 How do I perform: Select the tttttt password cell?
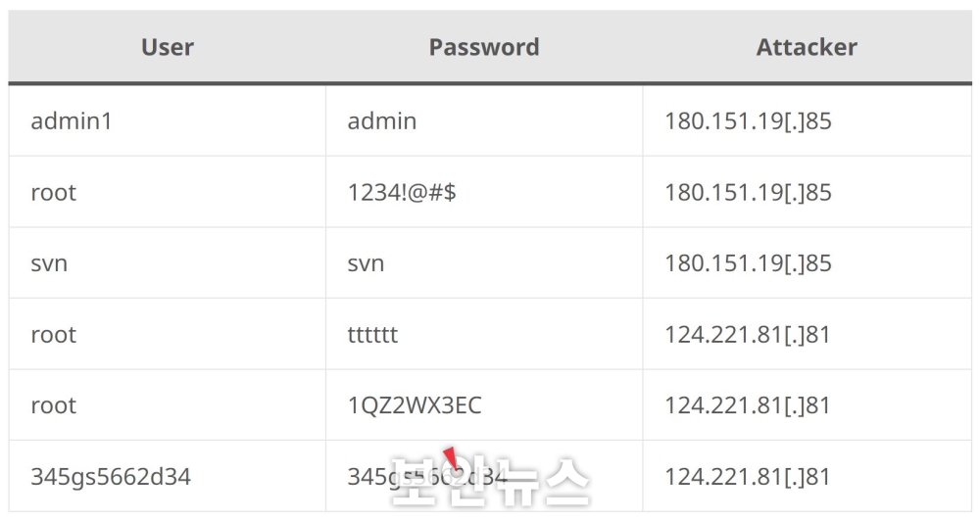pos(484,334)
